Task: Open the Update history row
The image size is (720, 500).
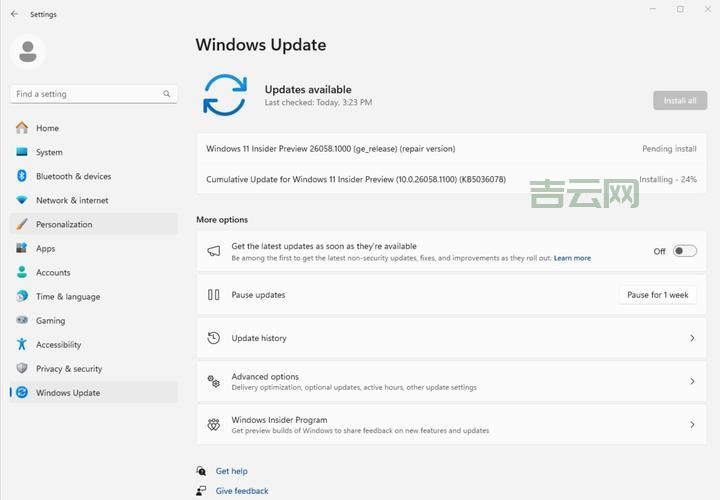Action: (451, 338)
